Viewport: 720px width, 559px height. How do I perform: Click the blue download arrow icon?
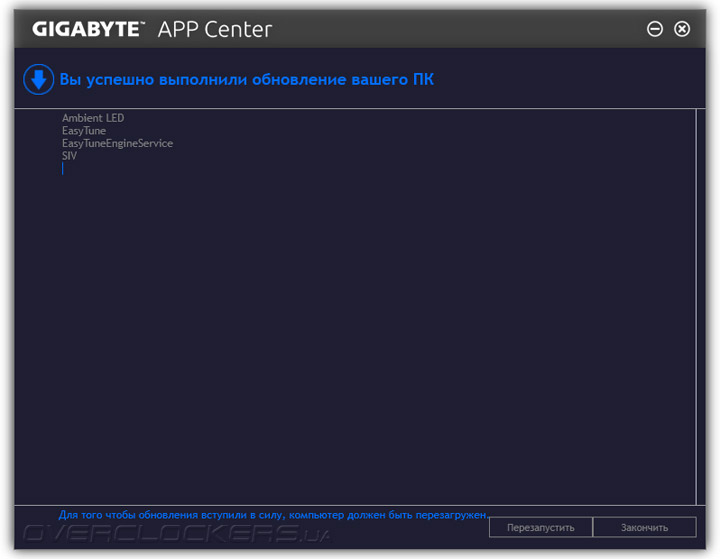(39, 79)
